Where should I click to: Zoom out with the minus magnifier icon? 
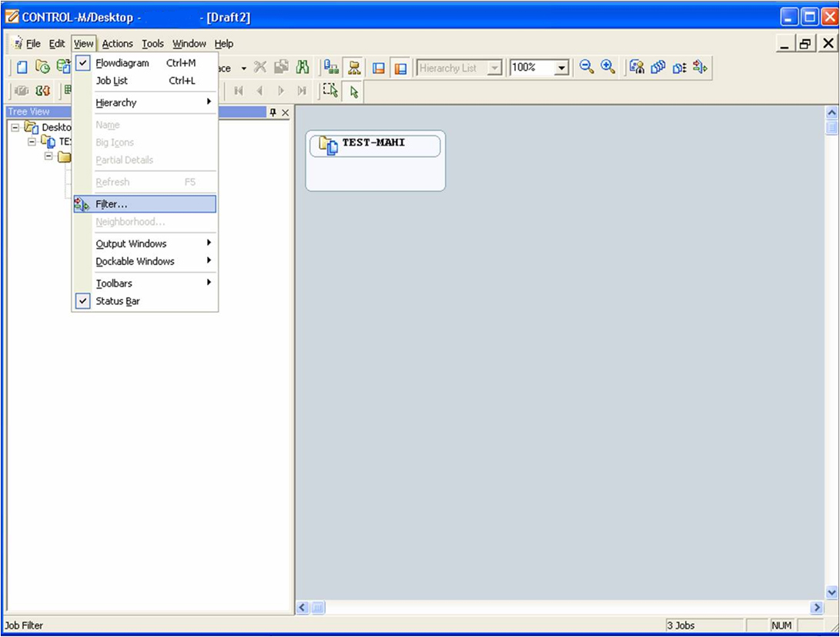tap(586, 68)
